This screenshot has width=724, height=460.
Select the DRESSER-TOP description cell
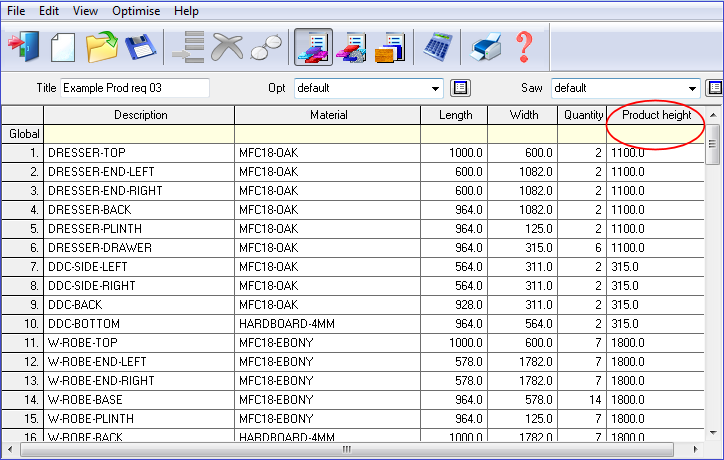pyautogui.click(x=139, y=153)
